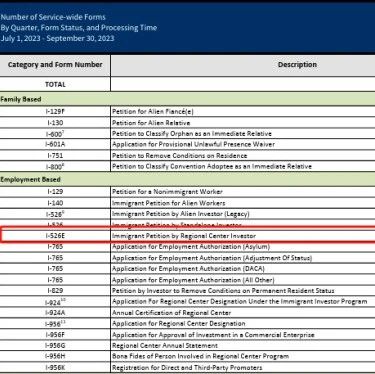Click 'Petition by Investor to Remove Conditions' description
Screen dimensions: 375x374
coord(223,291)
